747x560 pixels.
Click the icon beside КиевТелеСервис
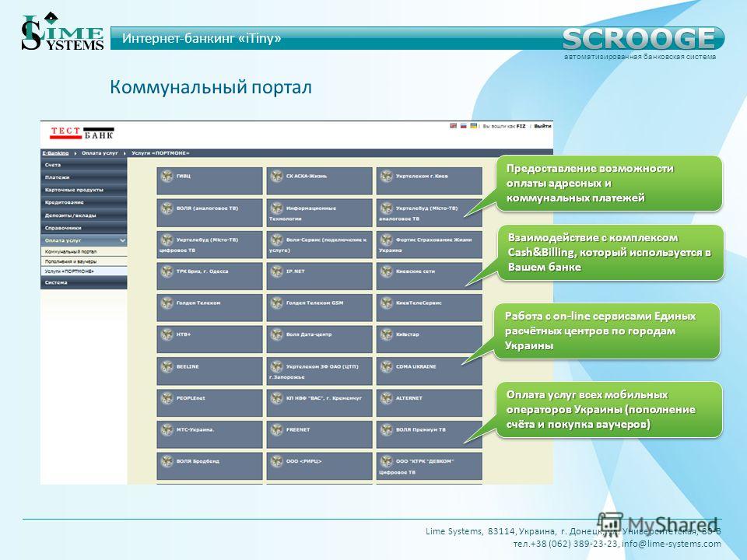[x=387, y=303]
